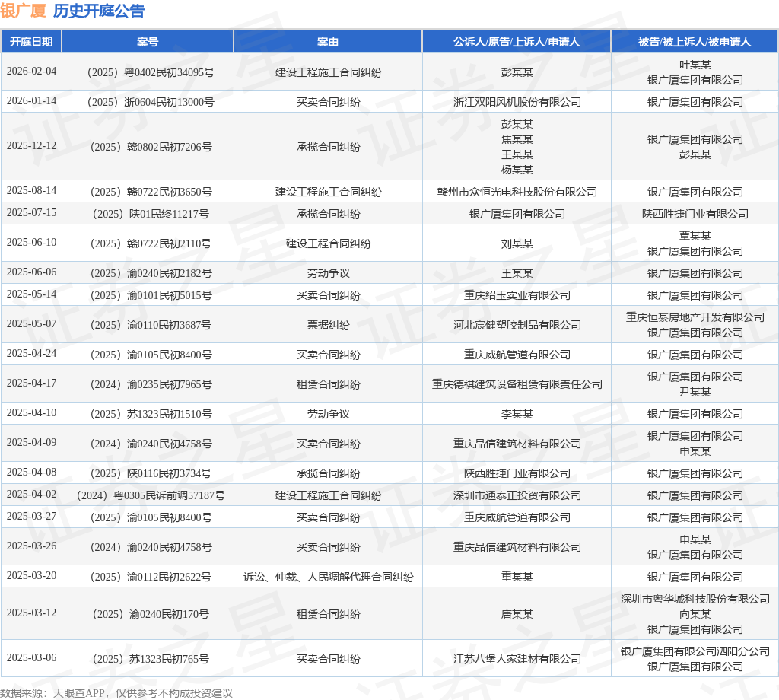Click the 被告/被上诉人/被申请人 column header
Screen dimensions: 779x700
click(695, 42)
